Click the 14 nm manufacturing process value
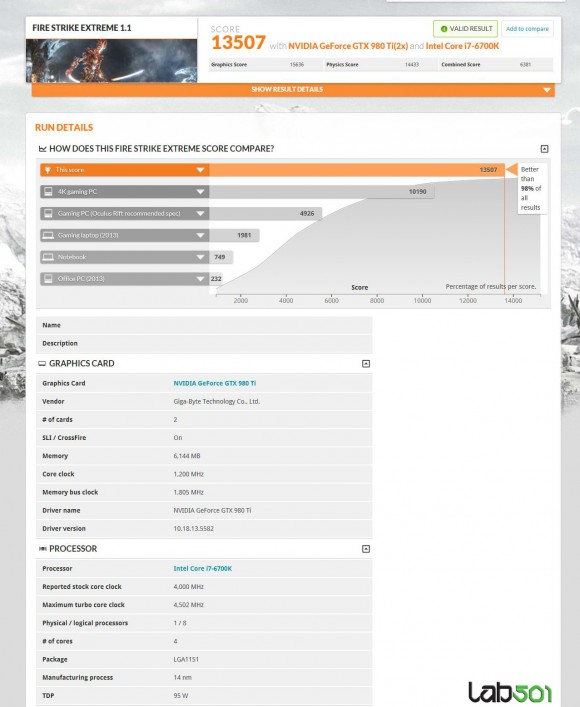The image size is (580, 707). coord(183,677)
